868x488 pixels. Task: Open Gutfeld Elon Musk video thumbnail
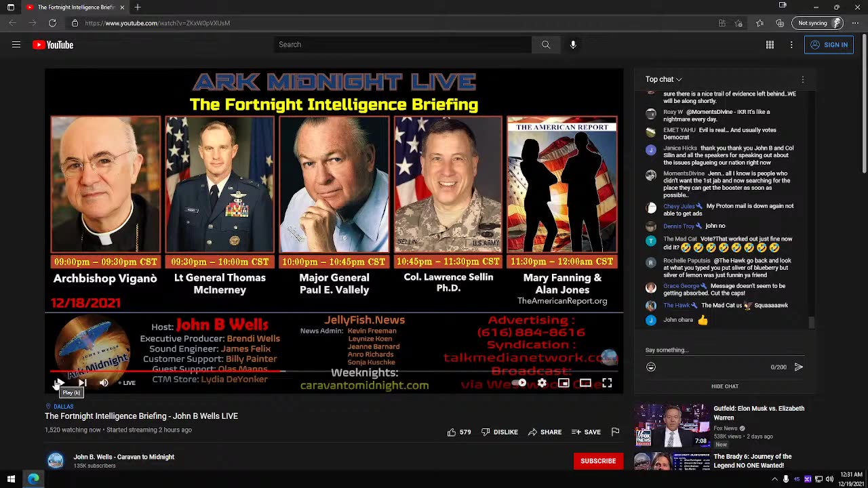click(672, 426)
